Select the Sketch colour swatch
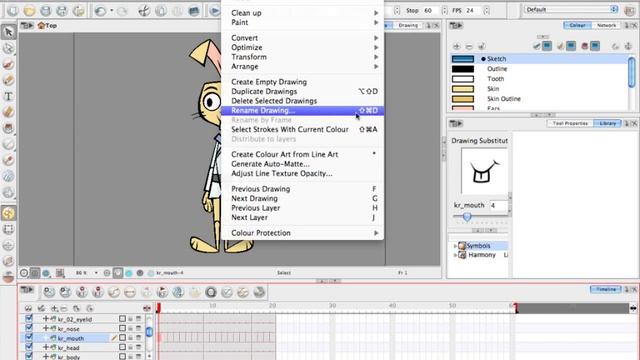 point(462,59)
